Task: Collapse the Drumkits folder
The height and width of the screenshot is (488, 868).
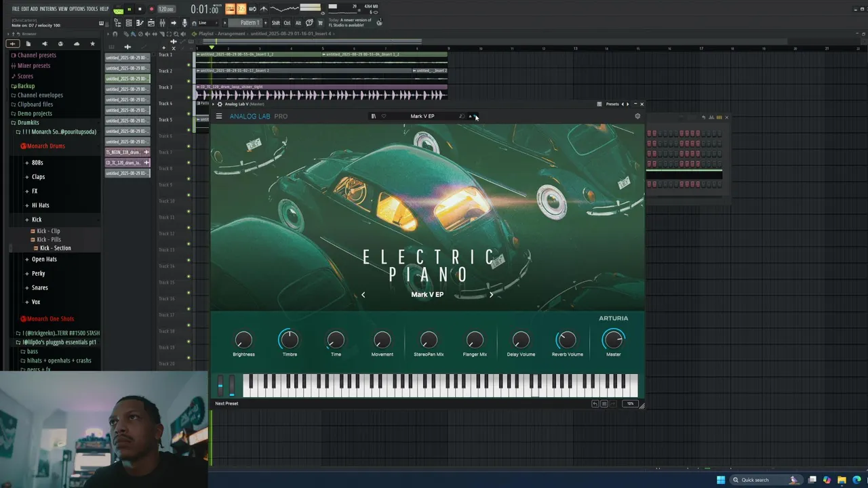Action: (24, 123)
